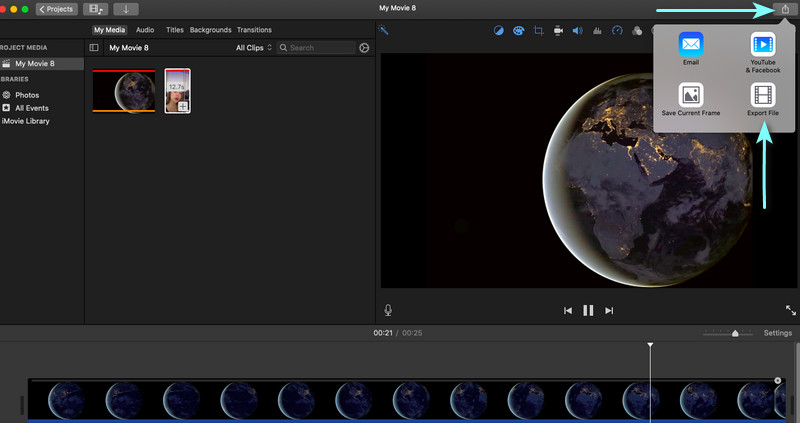Go back to Projects browser
Screen dimensions: 800x423
56,9
